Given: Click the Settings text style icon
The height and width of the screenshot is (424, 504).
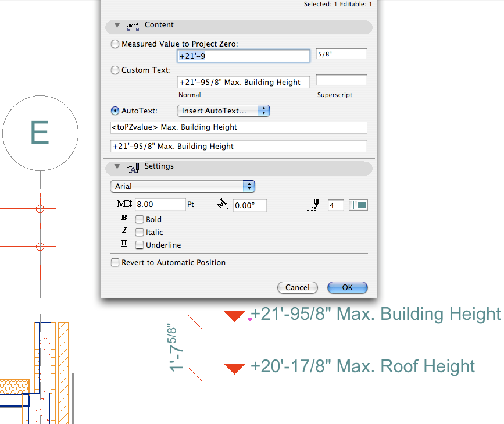Looking at the screenshot, I should pyautogui.click(x=133, y=168).
